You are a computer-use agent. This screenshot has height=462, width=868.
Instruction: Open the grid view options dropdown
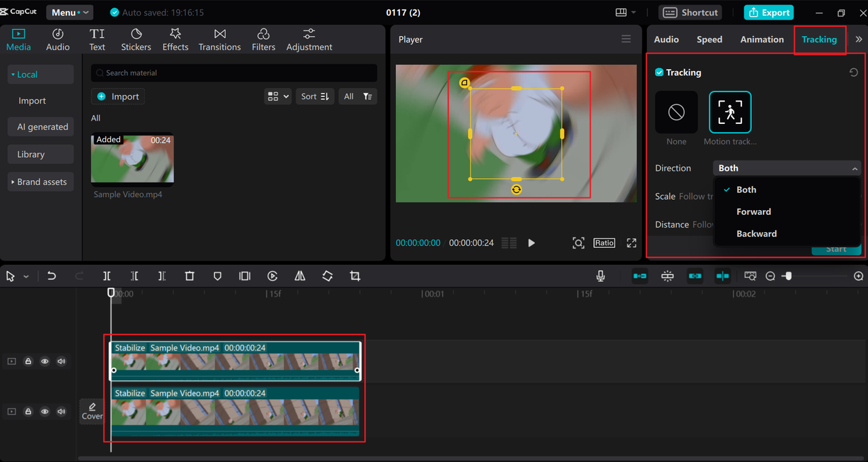click(278, 97)
